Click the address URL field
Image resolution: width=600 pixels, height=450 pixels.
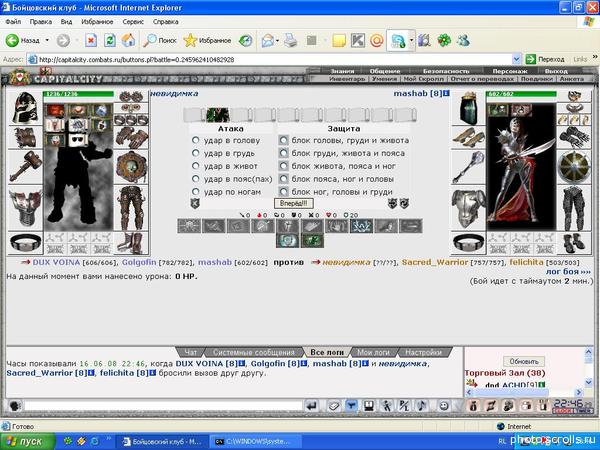(269, 59)
